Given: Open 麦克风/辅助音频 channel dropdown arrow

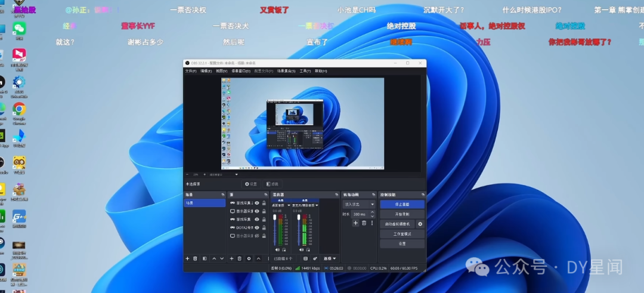Looking at the screenshot, I should (317, 205).
